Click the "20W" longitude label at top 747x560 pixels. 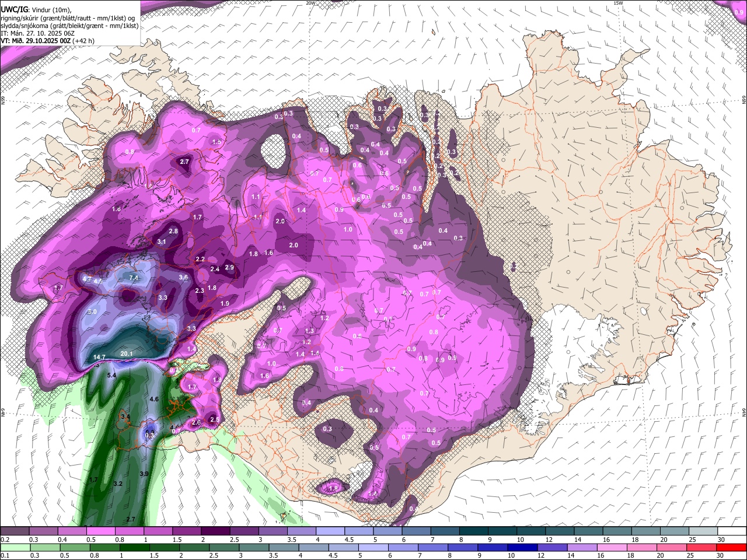(310, 3)
